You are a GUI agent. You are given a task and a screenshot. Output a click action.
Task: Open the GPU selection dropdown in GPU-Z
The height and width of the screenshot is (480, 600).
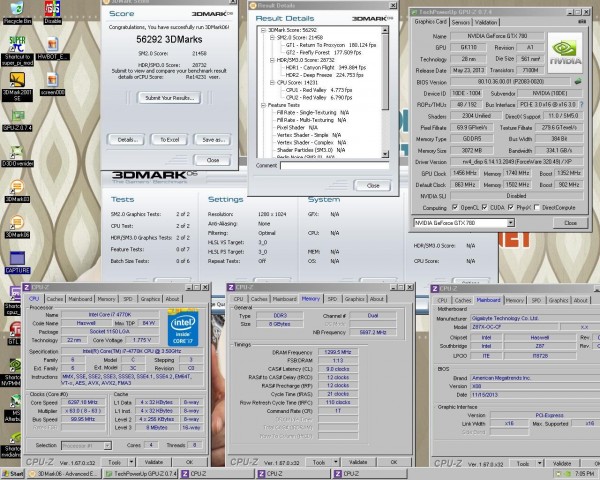510,223
